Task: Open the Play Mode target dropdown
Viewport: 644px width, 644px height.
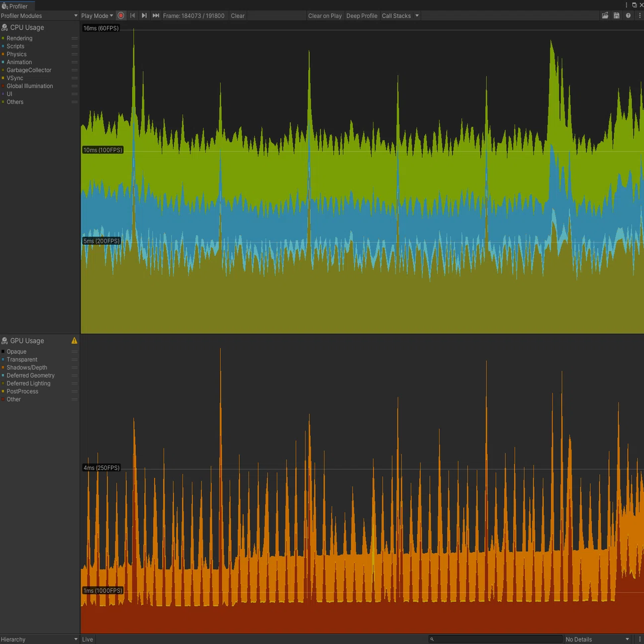Action: pyautogui.click(x=97, y=16)
